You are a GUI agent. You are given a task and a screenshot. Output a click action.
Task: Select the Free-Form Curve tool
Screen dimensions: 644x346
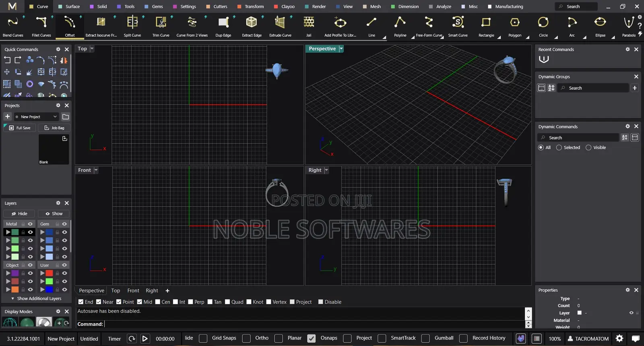point(429,27)
